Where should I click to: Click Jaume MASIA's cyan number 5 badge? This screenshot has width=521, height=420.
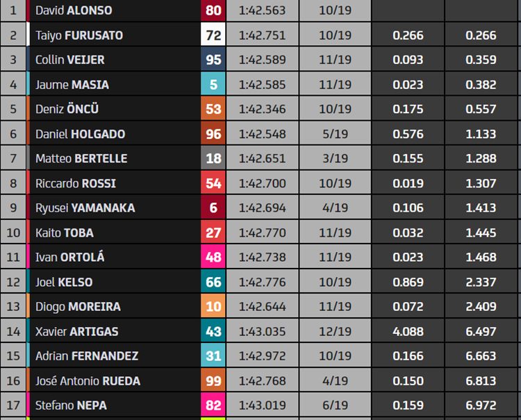pos(213,84)
